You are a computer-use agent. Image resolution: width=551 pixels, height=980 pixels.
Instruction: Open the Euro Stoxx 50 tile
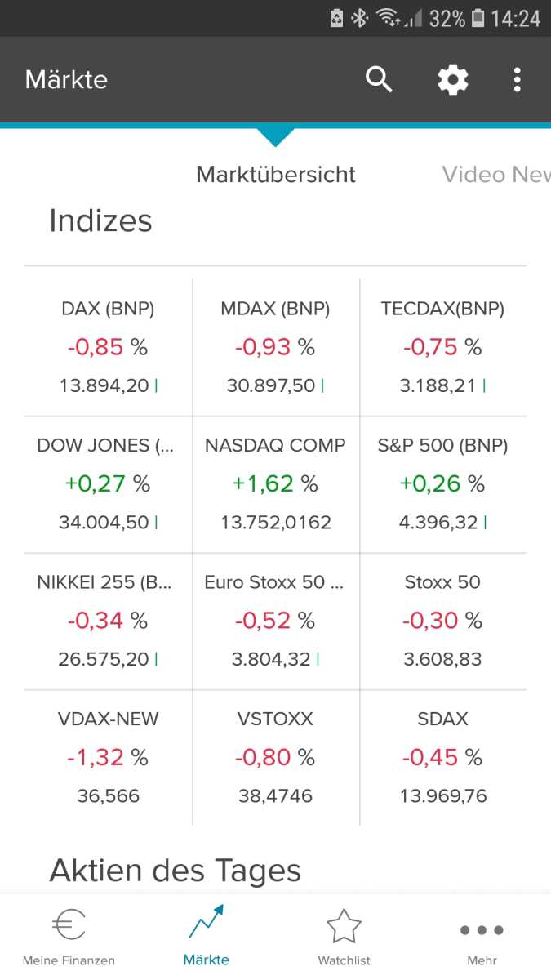point(275,621)
